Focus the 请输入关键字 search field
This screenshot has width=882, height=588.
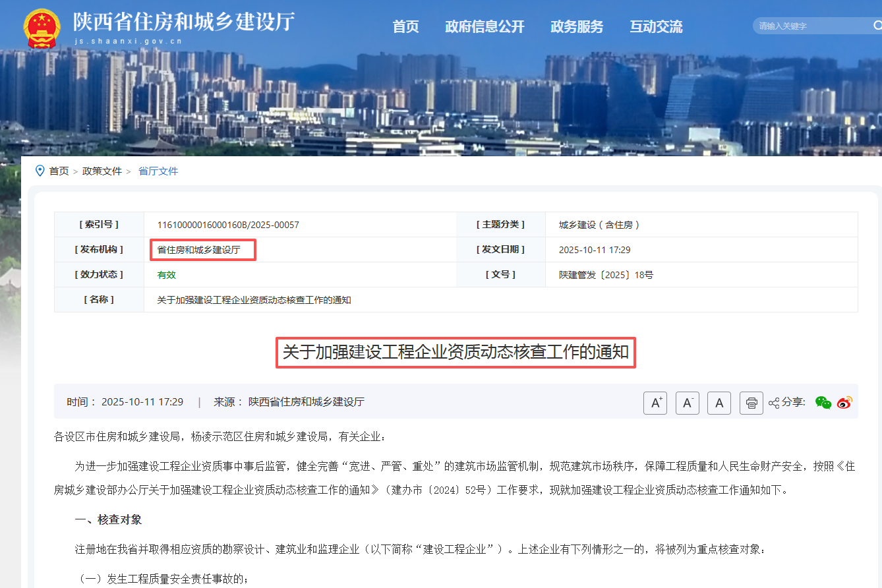click(811, 26)
